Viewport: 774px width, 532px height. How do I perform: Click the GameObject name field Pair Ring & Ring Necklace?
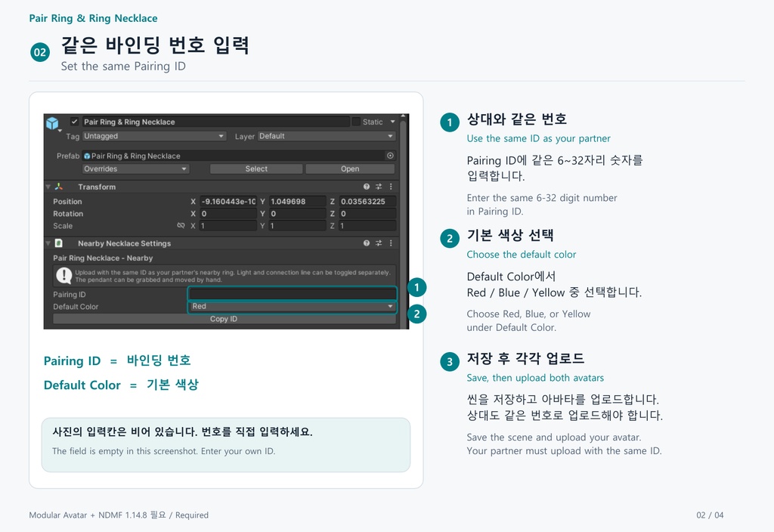[215, 122]
